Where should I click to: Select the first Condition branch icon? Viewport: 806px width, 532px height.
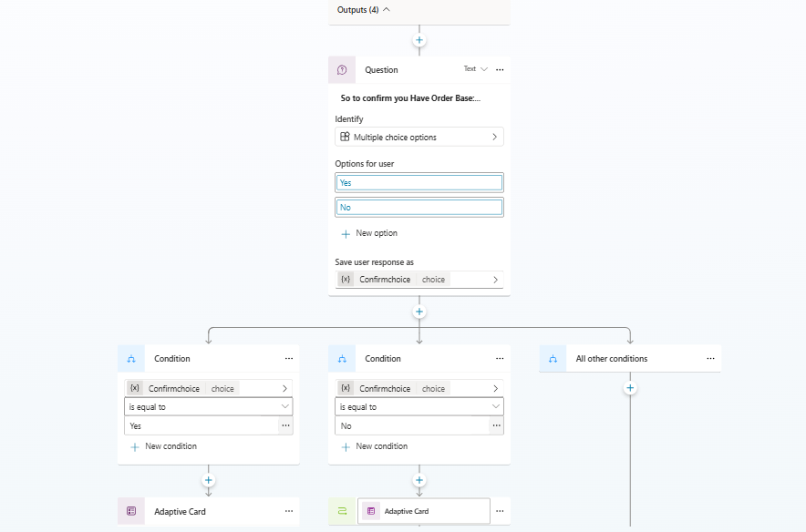tap(131, 359)
